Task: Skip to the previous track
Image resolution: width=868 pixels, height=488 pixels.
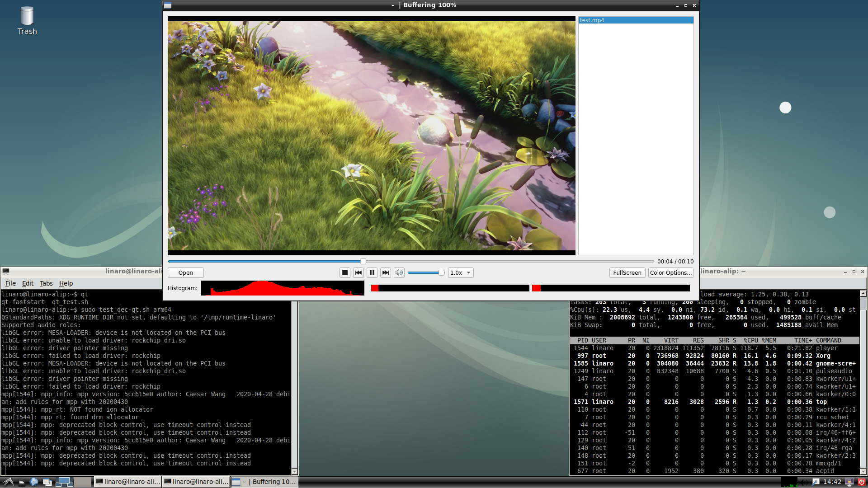Action: click(x=359, y=272)
